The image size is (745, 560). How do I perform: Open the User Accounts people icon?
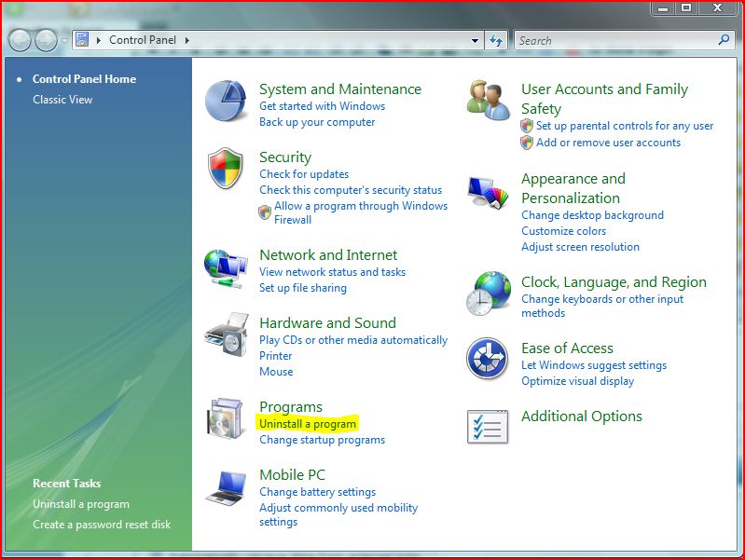point(487,100)
